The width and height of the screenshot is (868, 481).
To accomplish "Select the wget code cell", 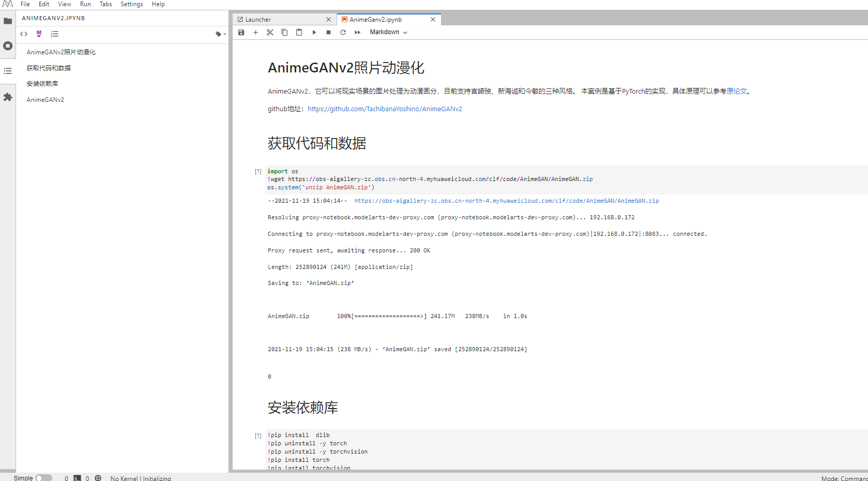I will 567,179.
